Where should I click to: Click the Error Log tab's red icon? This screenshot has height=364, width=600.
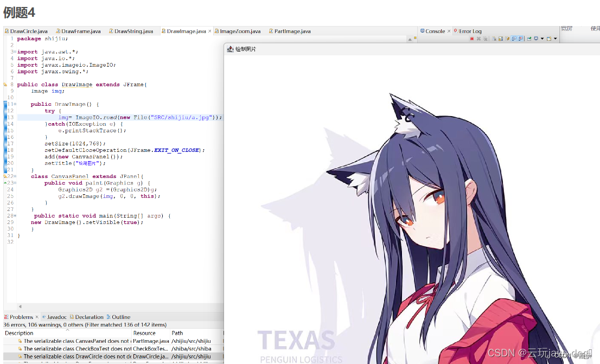coord(456,30)
